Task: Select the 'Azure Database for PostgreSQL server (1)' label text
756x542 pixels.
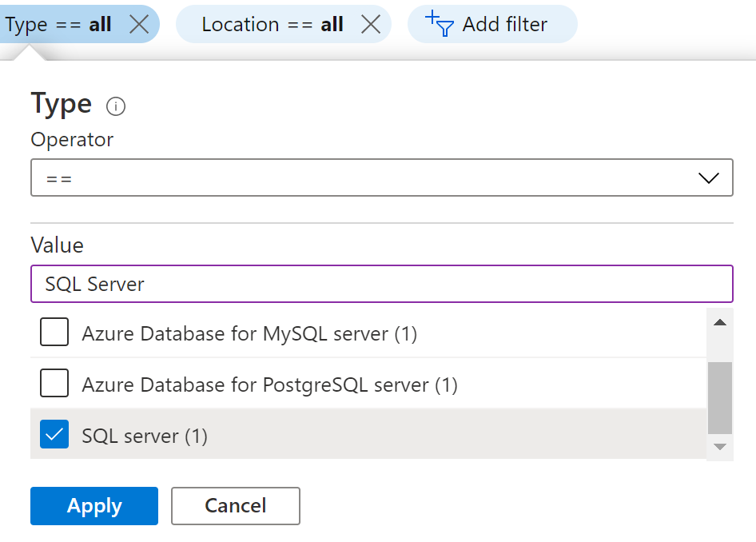Action: click(x=269, y=385)
